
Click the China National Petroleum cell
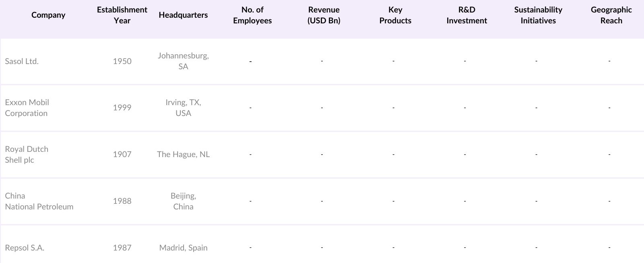click(x=39, y=201)
